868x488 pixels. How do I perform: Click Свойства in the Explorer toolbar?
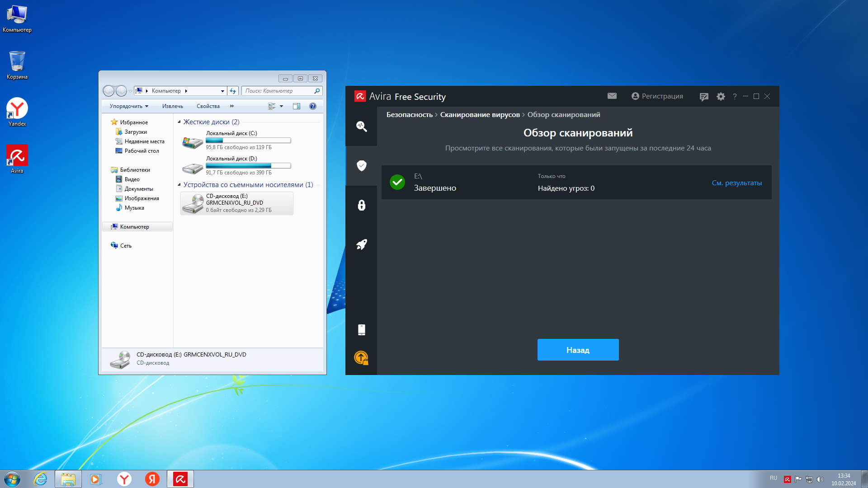pyautogui.click(x=208, y=106)
